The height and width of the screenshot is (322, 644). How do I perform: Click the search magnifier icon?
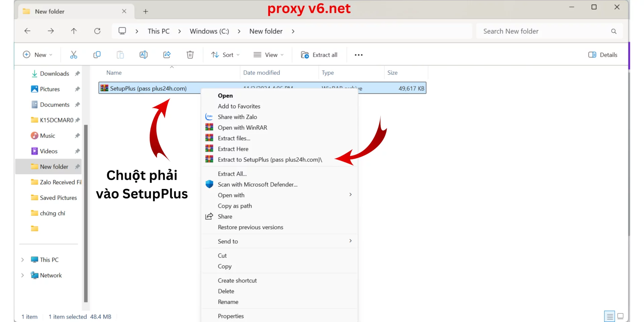tap(614, 31)
